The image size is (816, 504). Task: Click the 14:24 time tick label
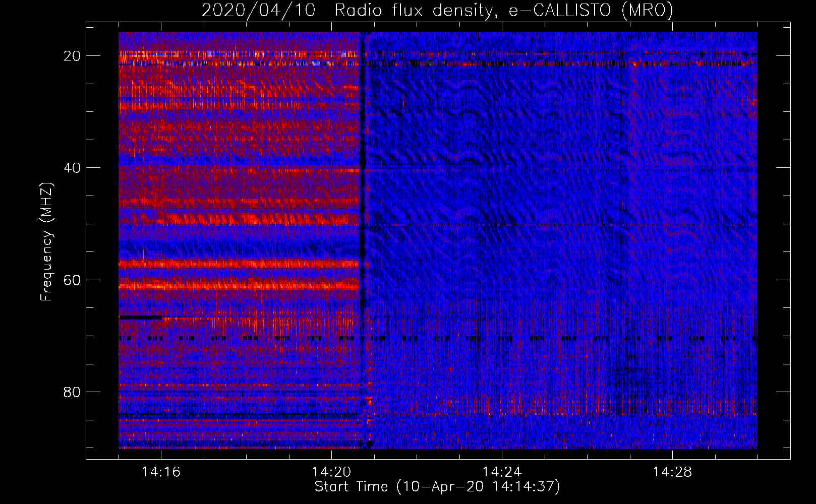(502, 472)
